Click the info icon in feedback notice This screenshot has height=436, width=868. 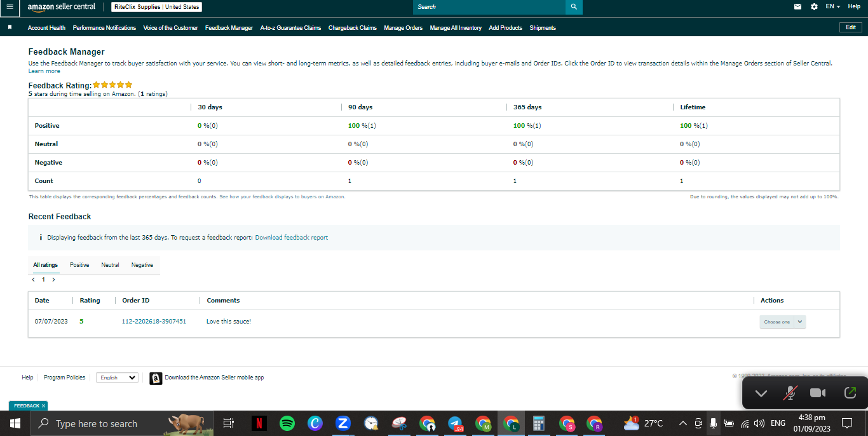41,238
